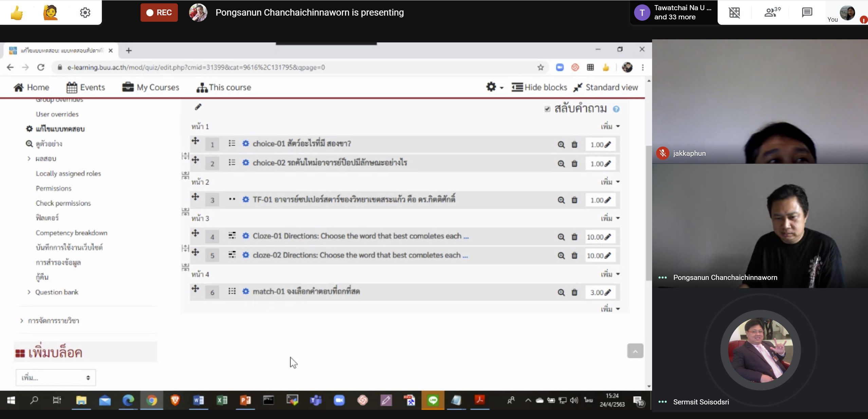Open settings gear for cloze-02 question
Viewport: 868px width, 419px height.
point(246,255)
